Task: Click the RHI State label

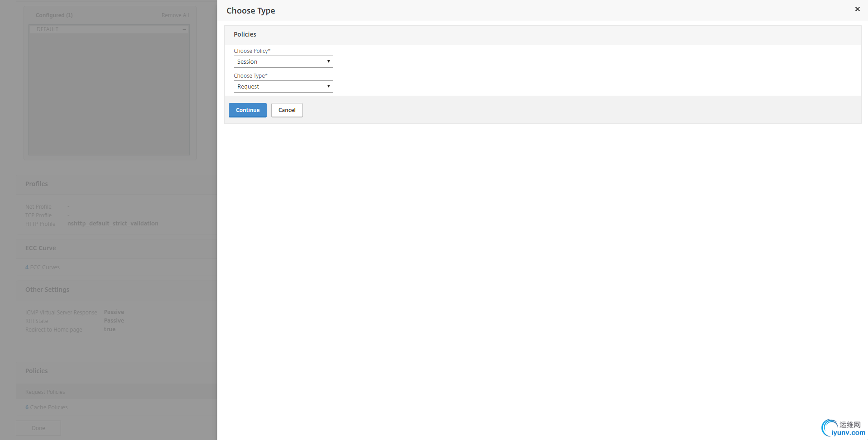Action: click(x=37, y=321)
